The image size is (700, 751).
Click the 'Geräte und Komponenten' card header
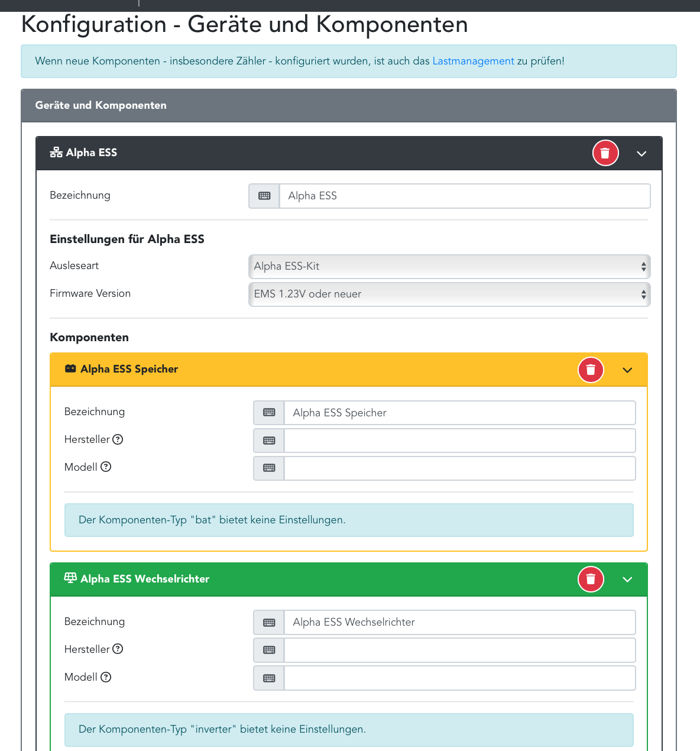pyautogui.click(x=349, y=105)
